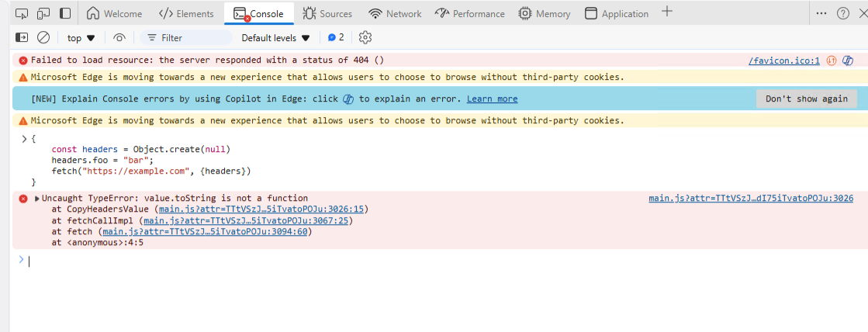Image resolution: width=868 pixels, height=332 pixels.
Task: Open the Performance tab
Action: 469,14
